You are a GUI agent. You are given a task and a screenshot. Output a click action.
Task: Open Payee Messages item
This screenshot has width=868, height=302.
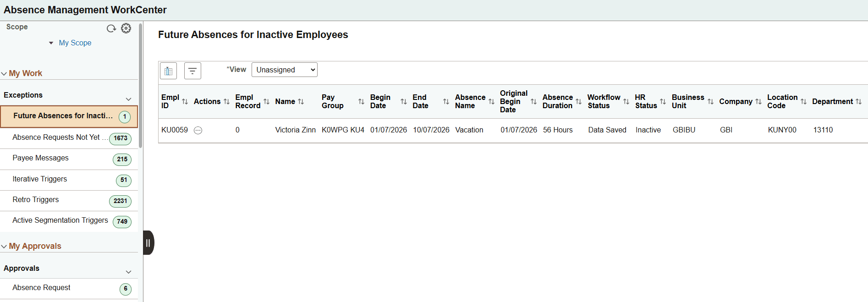(x=69, y=159)
